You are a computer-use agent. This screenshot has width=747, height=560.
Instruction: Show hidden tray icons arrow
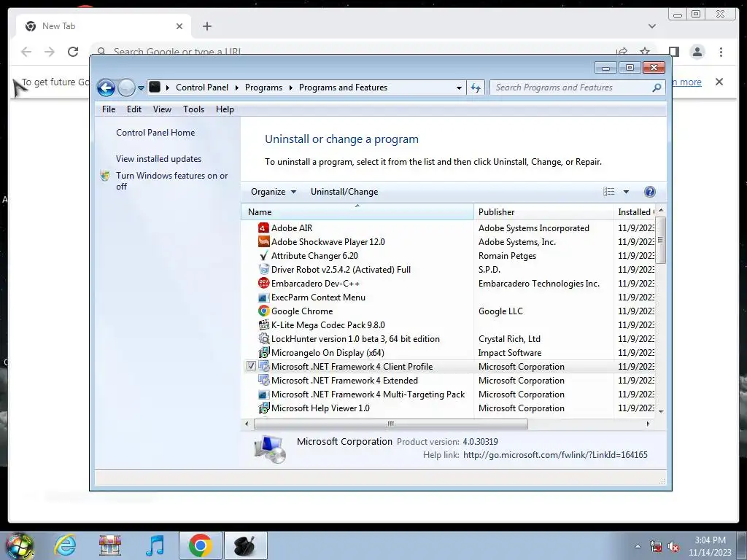[638, 546]
